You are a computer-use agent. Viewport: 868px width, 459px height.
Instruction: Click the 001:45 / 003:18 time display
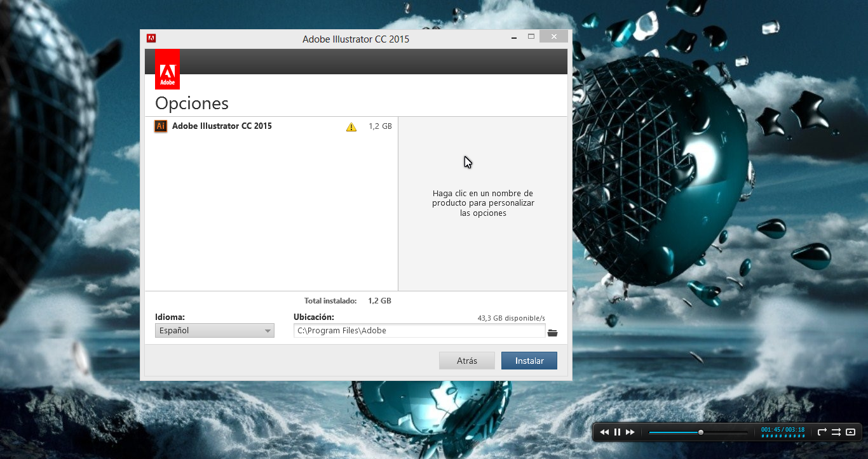pyautogui.click(x=783, y=430)
